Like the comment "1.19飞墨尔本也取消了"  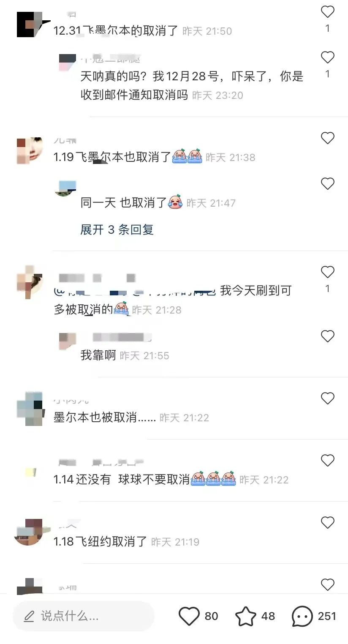(328, 138)
